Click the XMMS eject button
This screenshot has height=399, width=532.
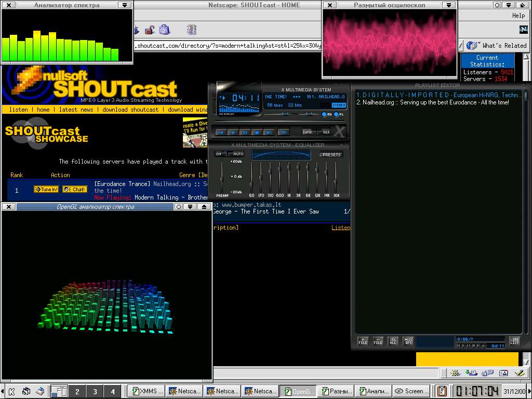click(284, 132)
